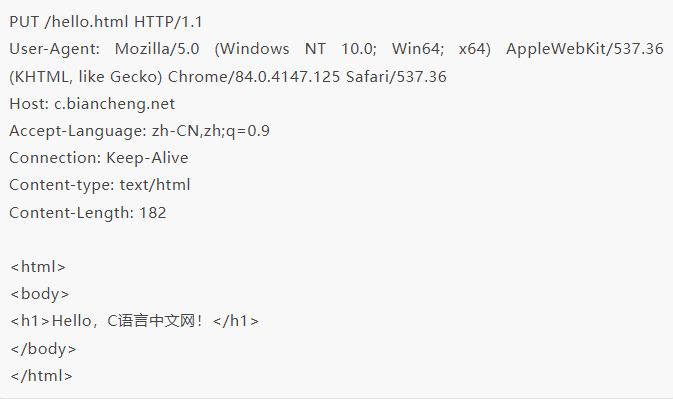Image resolution: width=673 pixels, height=399 pixels.
Task: Click the closing </html> tag
Action: tap(41, 376)
